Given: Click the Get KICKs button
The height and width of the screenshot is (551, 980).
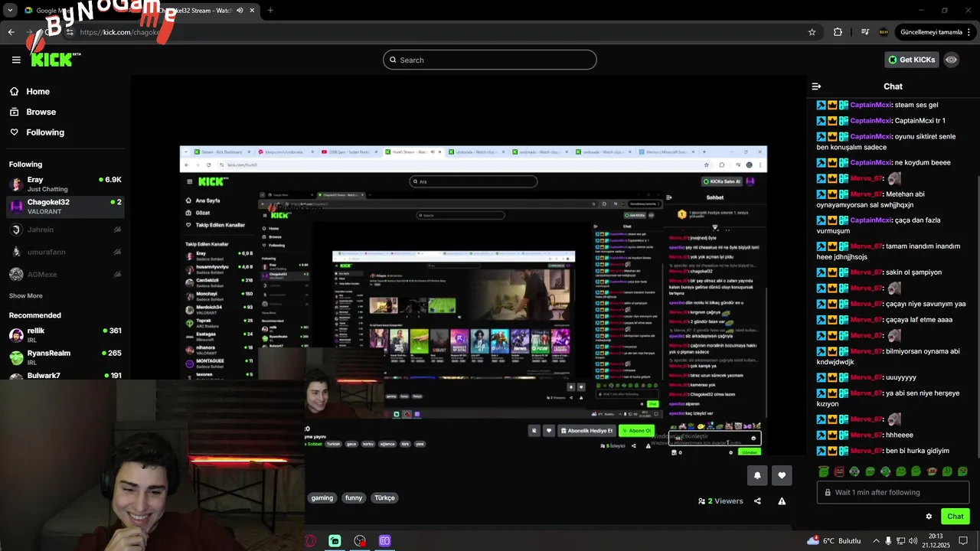Looking at the screenshot, I should point(911,60).
